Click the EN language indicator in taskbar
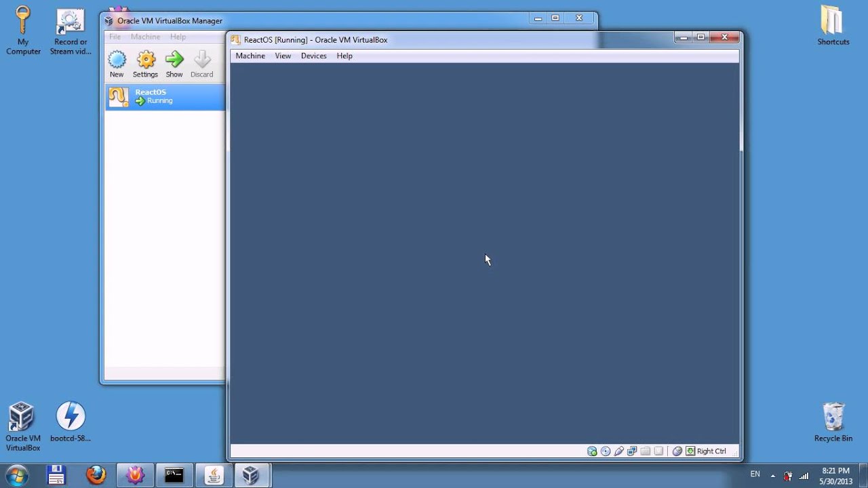This screenshot has height=488, width=868. pyautogui.click(x=755, y=474)
